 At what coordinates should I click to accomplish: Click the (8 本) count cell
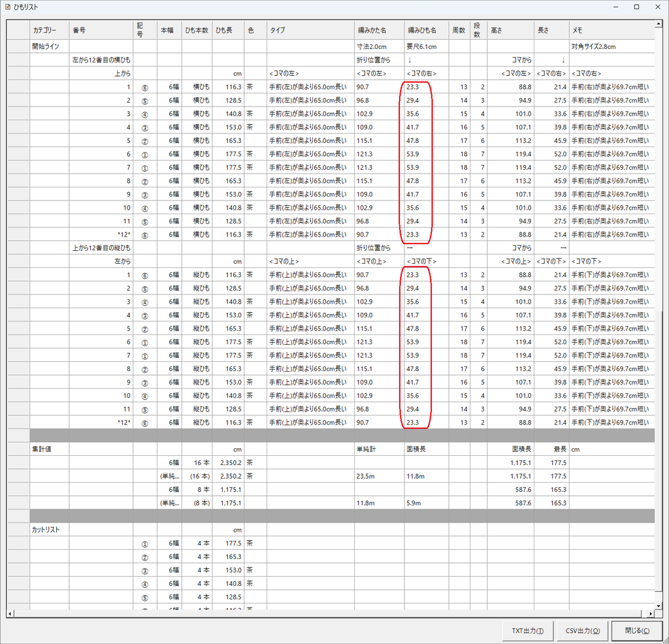coord(197,503)
